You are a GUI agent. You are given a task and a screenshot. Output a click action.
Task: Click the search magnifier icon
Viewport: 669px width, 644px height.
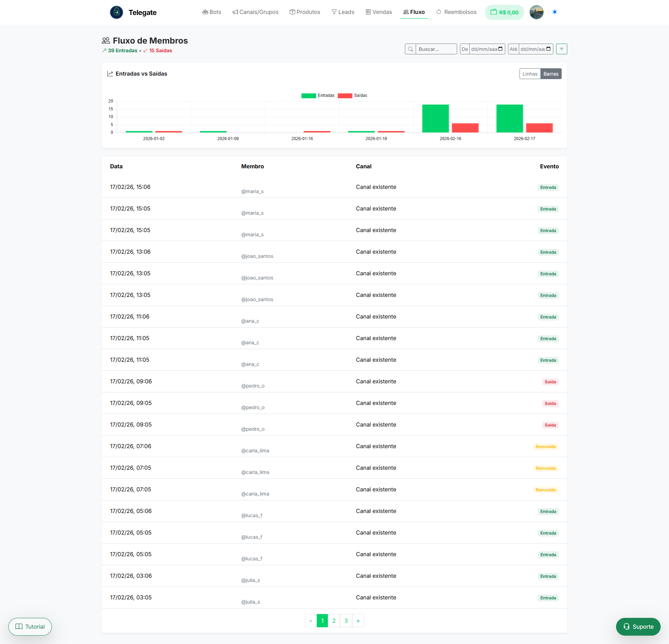tap(410, 49)
